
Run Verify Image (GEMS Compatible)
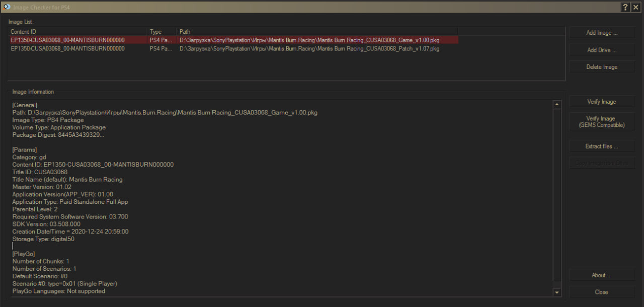602,122
